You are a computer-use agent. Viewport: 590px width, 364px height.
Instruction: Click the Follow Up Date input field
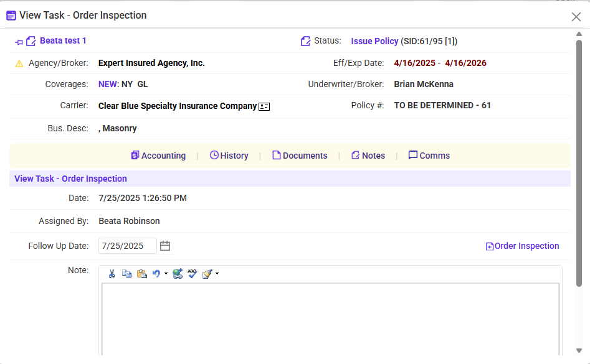tap(127, 246)
